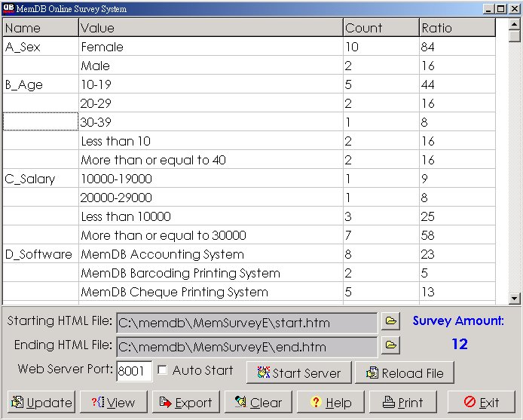
Task: Browse for the Starting HTML File
Action: tap(390, 321)
